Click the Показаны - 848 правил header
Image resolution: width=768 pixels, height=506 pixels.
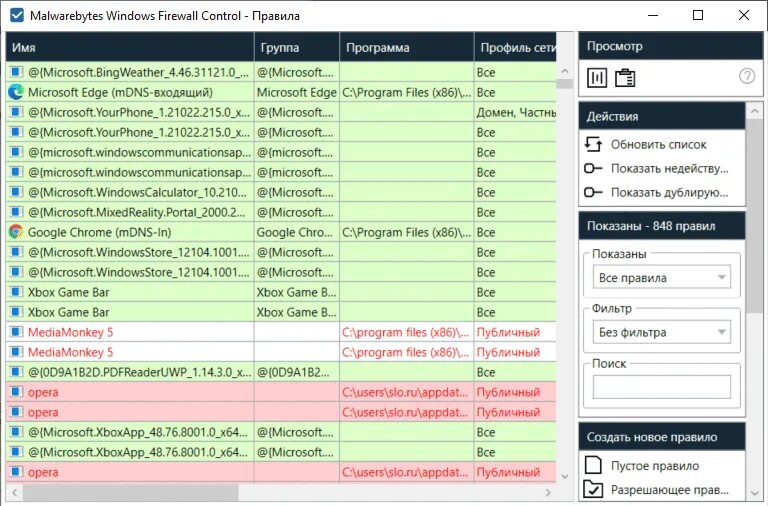pyautogui.click(x=662, y=226)
